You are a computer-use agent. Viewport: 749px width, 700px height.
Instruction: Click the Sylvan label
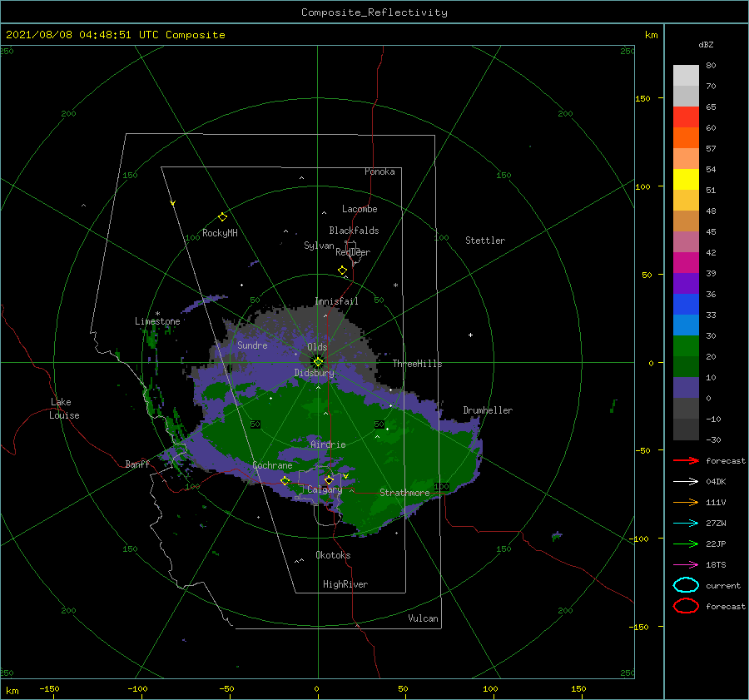pos(319,246)
